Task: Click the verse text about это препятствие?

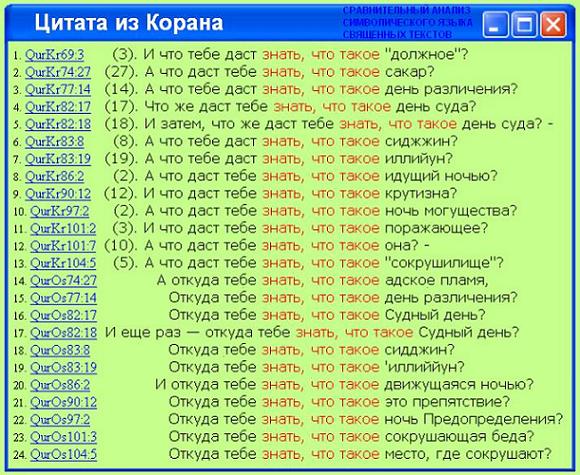Action: (339, 402)
